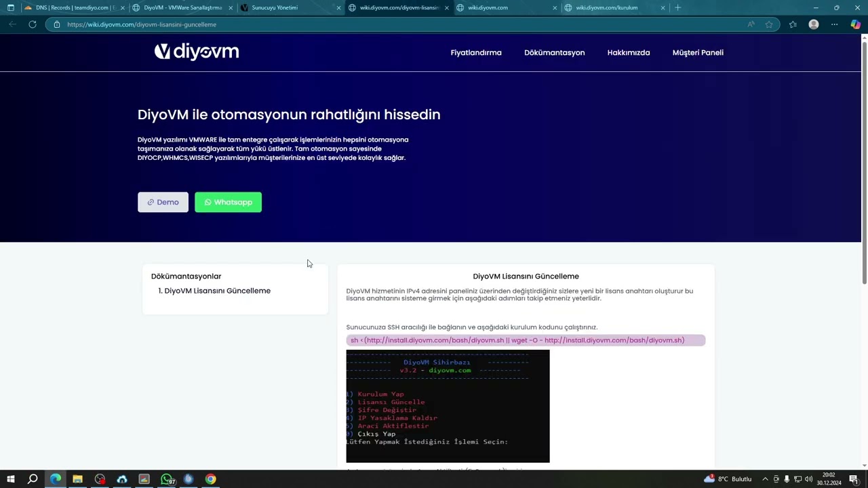This screenshot has width=868, height=488.
Task: Click the Demo button
Action: (163, 202)
